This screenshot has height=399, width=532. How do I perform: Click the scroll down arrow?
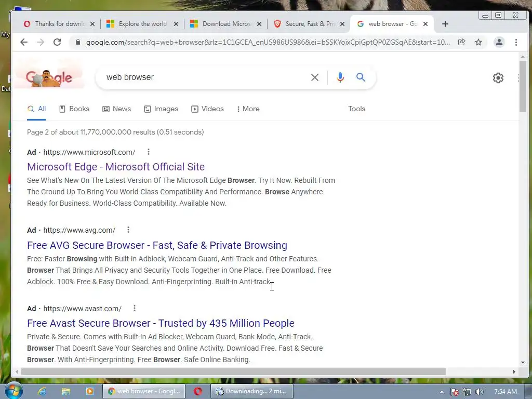(523, 363)
